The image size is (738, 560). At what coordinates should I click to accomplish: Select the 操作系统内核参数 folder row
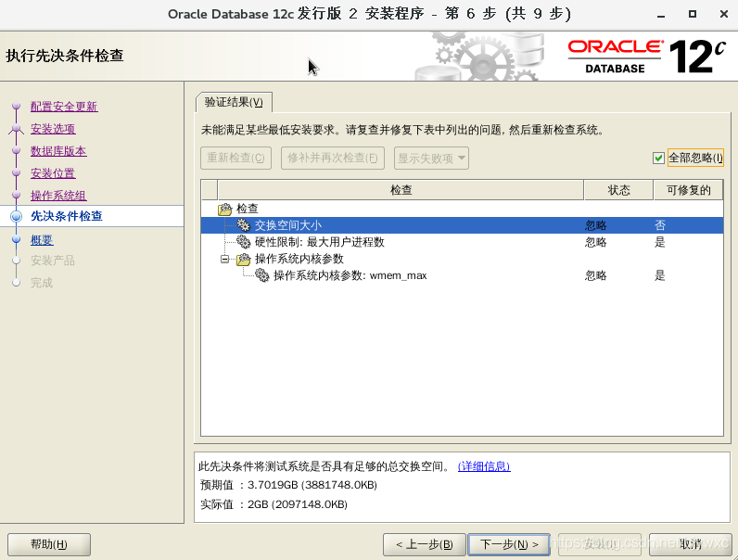coord(463,259)
